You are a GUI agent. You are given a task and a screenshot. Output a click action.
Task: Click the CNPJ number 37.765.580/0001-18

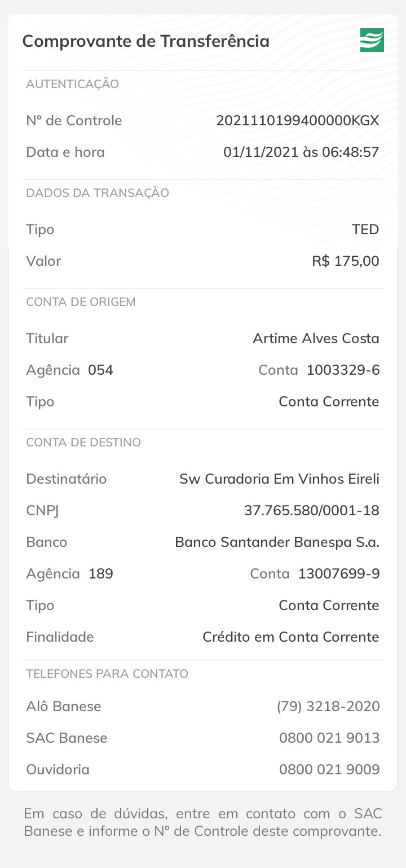311,511
